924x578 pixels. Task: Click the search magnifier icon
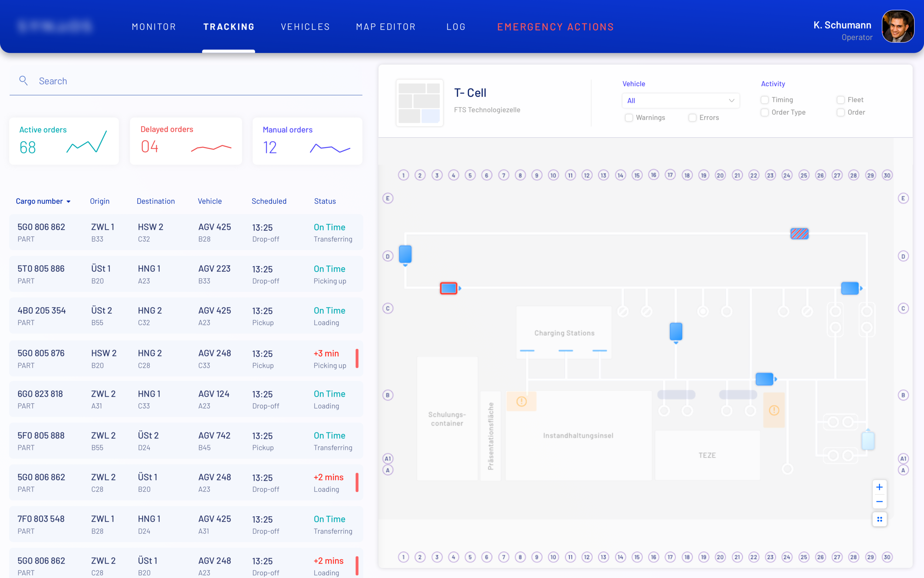point(23,81)
